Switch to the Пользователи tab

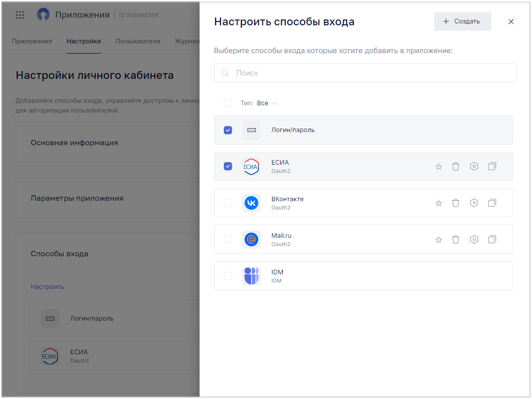pyautogui.click(x=138, y=41)
